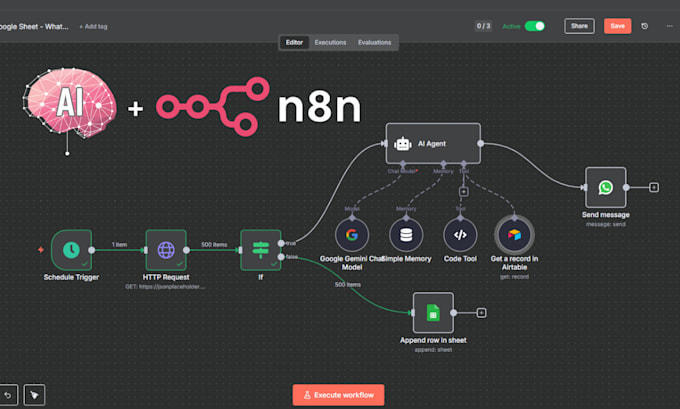The image size is (680, 409).
Task: Open the AI Agent node
Action: 433,144
